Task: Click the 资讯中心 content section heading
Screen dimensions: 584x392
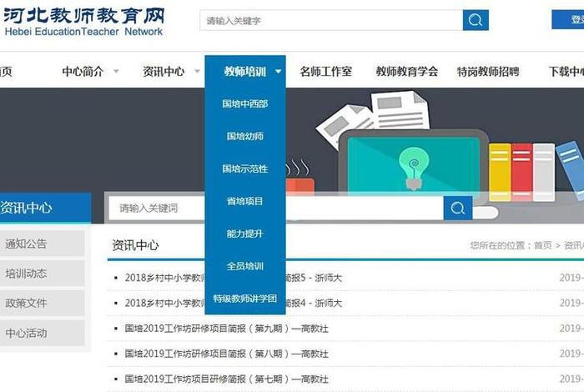Action: click(x=135, y=245)
